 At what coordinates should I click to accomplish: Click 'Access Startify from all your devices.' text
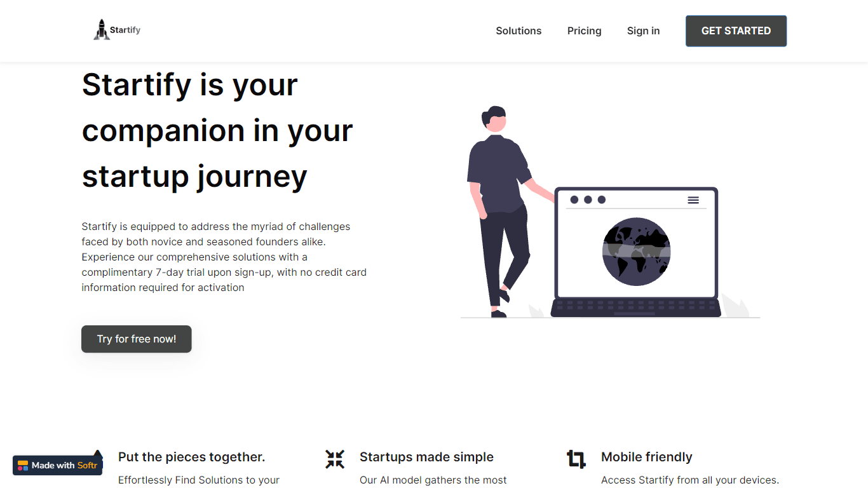pyautogui.click(x=690, y=480)
